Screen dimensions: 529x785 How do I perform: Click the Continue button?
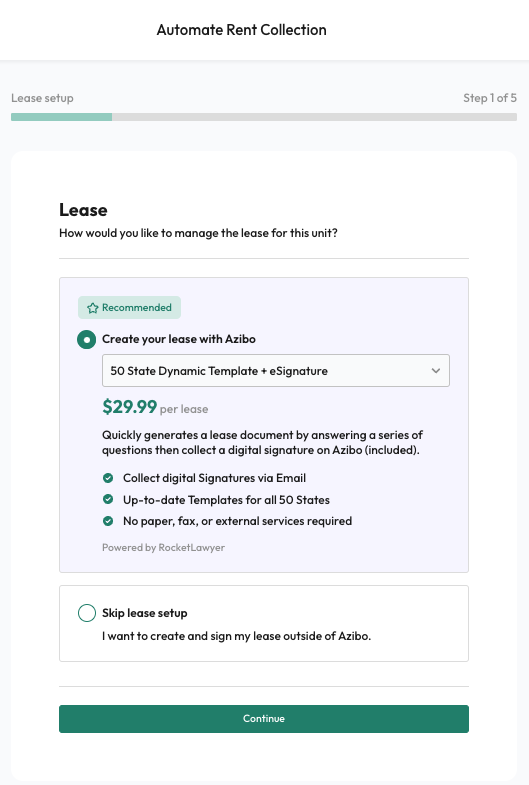pyautogui.click(x=264, y=719)
